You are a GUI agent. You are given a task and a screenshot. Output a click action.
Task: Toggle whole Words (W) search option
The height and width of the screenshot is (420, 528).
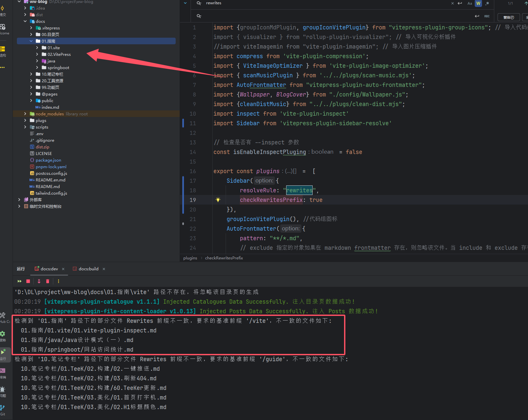coord(478,3)
